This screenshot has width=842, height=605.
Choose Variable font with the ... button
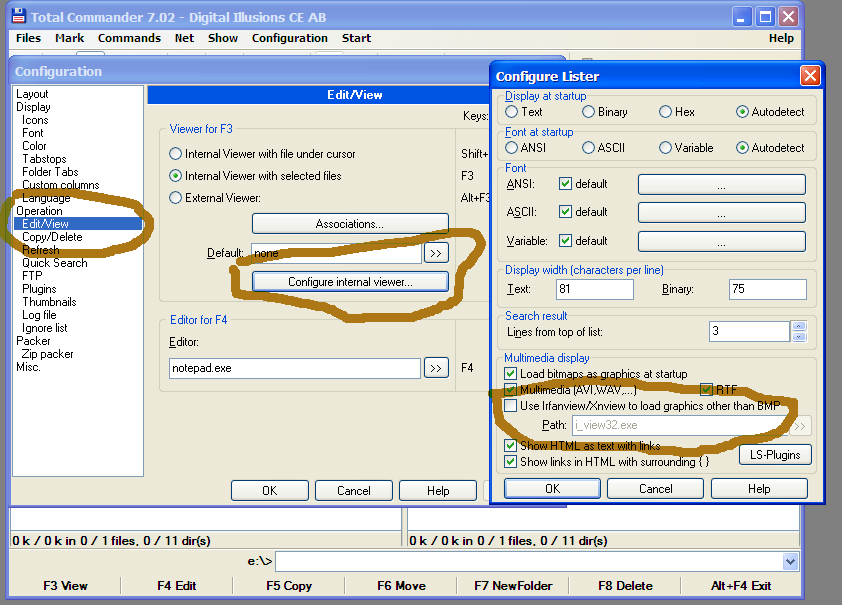point(721,241)
